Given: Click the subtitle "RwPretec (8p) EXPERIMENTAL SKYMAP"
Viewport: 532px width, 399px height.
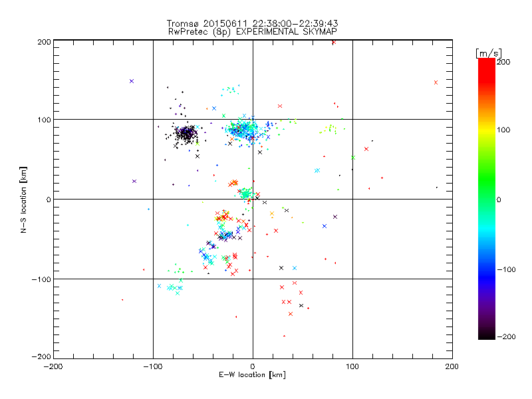Looking at the screenshot, I should pos(252,32).
